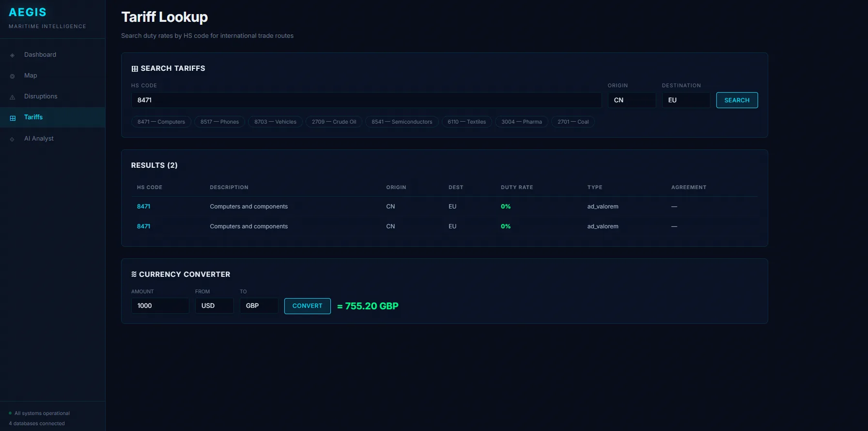
Task: Click the 0% duty rate in first row
Action: coord(506,207)
